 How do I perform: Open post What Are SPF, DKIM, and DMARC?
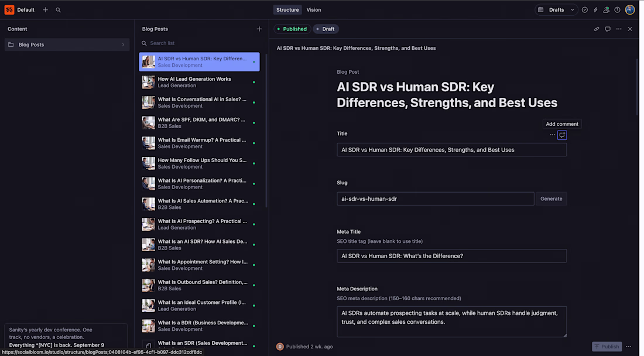coord(199,123)
